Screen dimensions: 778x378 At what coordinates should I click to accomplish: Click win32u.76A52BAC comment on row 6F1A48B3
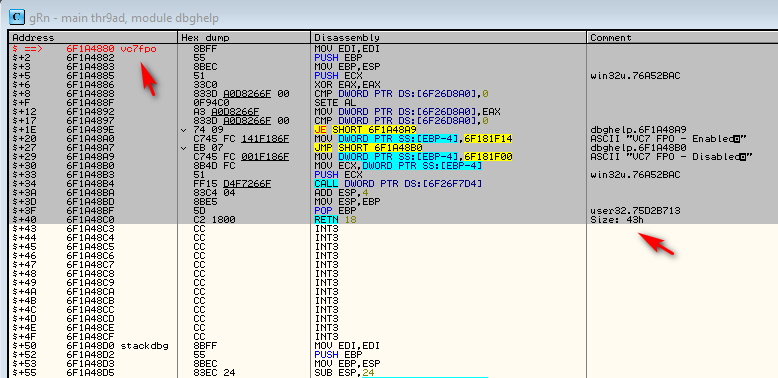coord(635,175)
